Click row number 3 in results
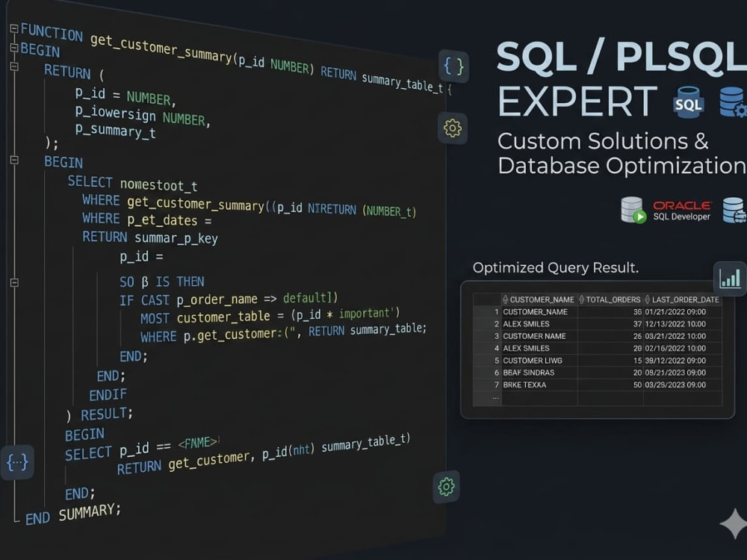747x560 pixels. coord(497,336)
